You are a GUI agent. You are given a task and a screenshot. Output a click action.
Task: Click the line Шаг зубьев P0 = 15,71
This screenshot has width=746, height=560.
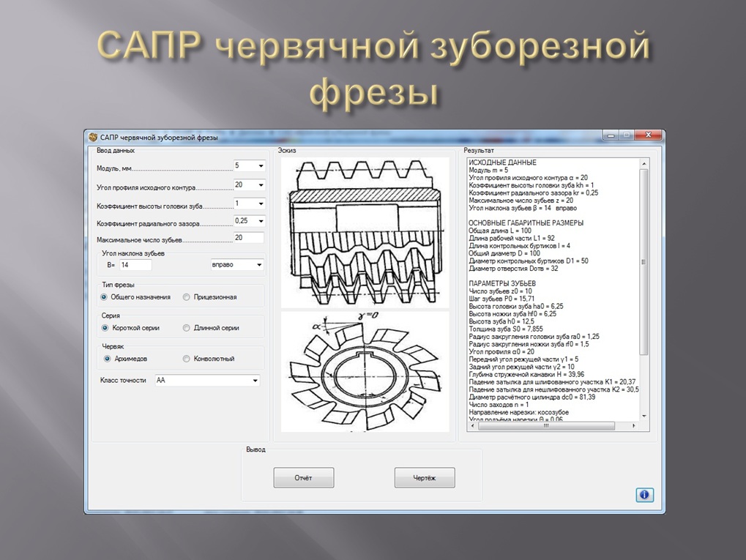[x=501, y=299]
